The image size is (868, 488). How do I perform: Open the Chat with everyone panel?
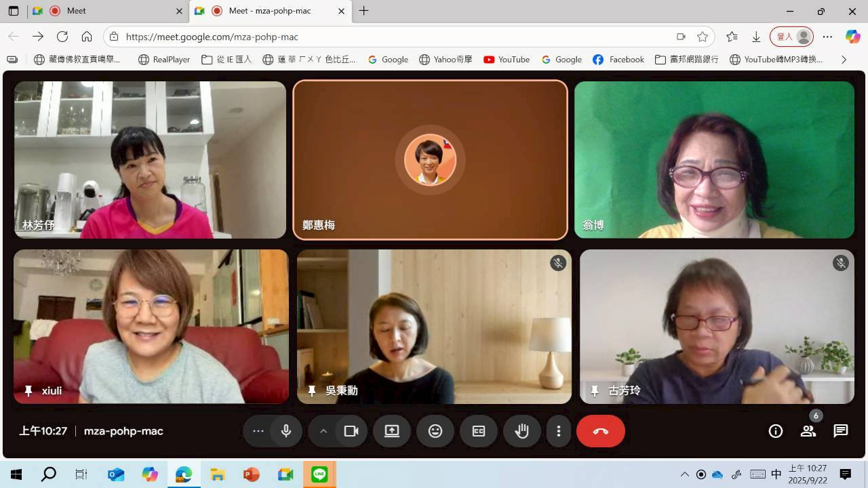pyautogui.click(x=841, y=431)
